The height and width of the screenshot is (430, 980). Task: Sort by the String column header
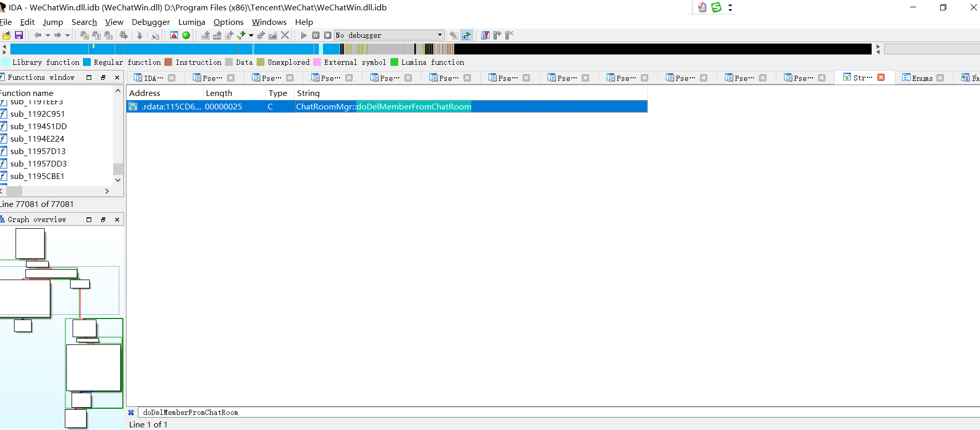click(471, 93)
